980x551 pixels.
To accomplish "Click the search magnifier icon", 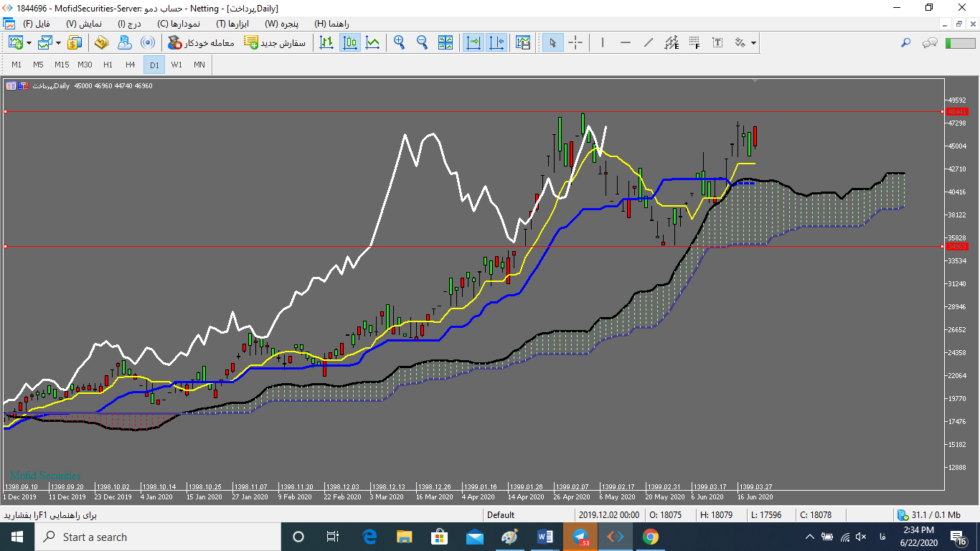I will coord(906,42).
